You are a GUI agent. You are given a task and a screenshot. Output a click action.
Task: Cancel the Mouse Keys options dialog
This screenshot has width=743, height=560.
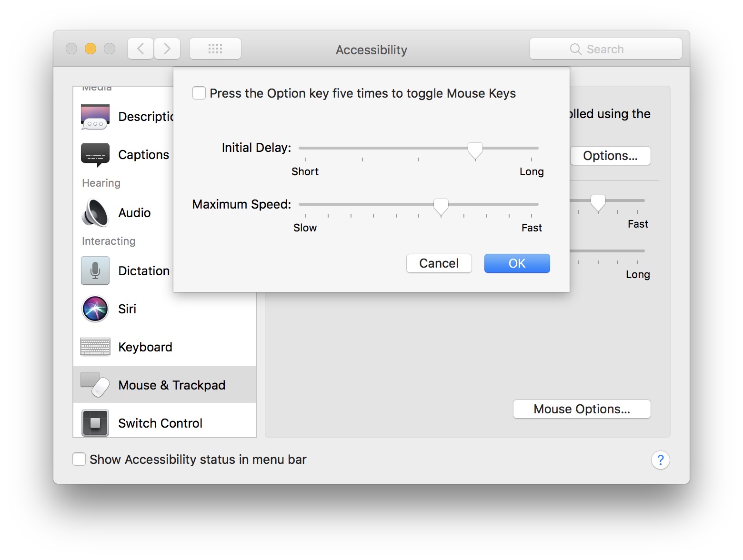coord(439,263)
